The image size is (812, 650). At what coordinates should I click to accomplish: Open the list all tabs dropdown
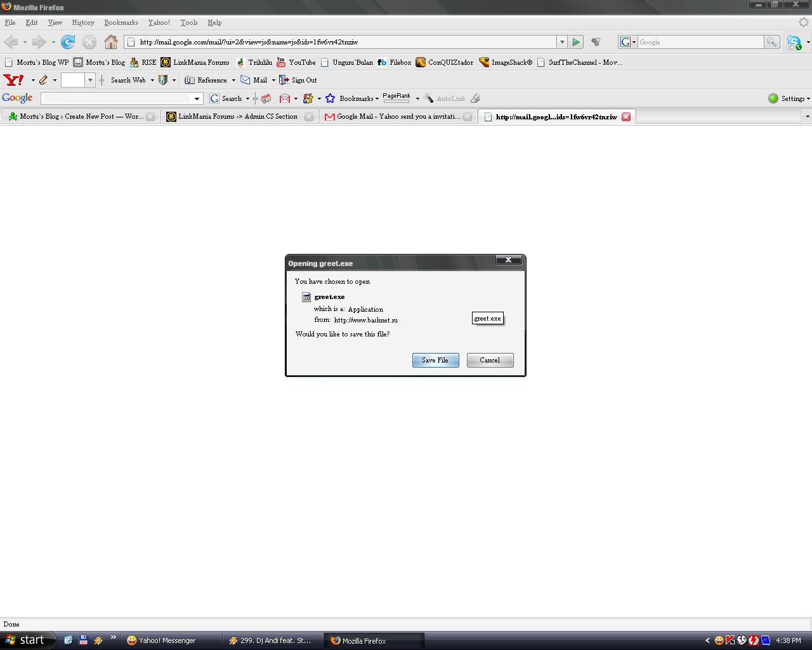click(807, 117)
